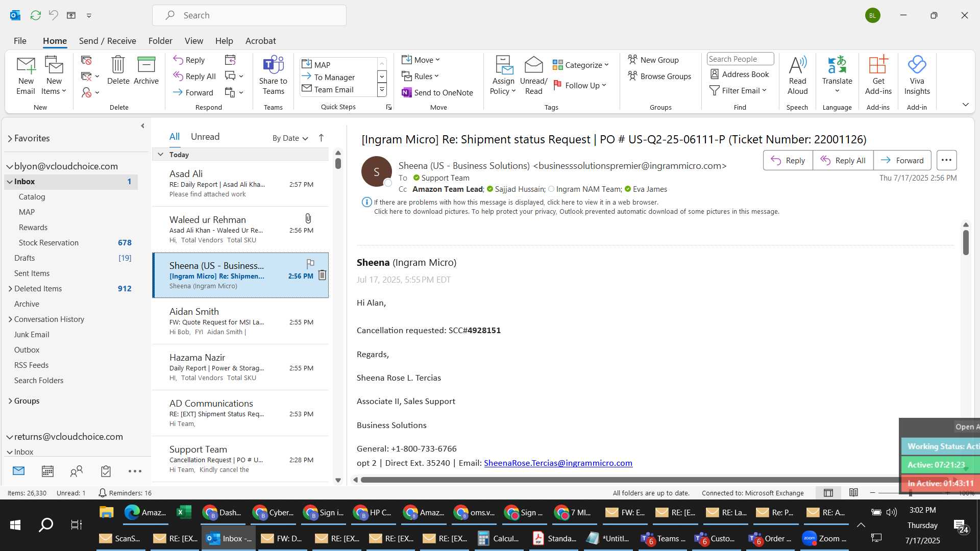
Task: Click Browse Groups in ribbon
Action: (x=659, y=76)
